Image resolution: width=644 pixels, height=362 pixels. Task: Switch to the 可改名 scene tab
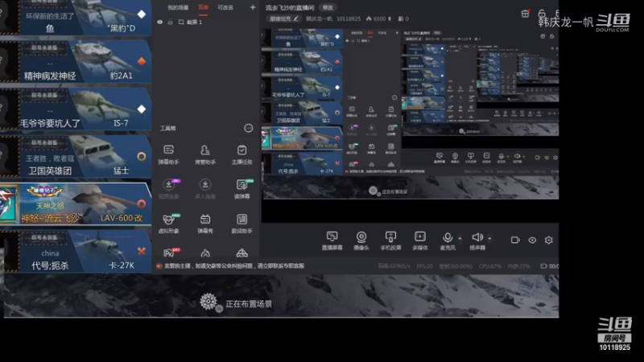point(225,7)
